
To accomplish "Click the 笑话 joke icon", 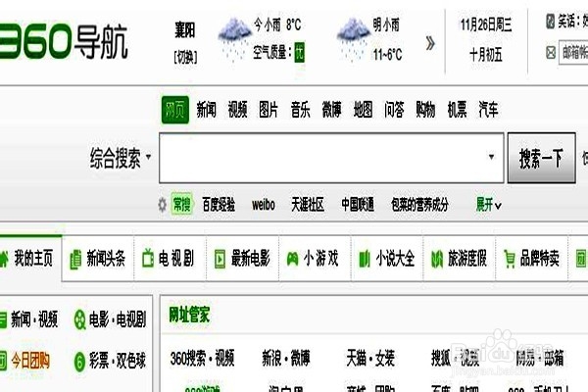I will [550, 21].
